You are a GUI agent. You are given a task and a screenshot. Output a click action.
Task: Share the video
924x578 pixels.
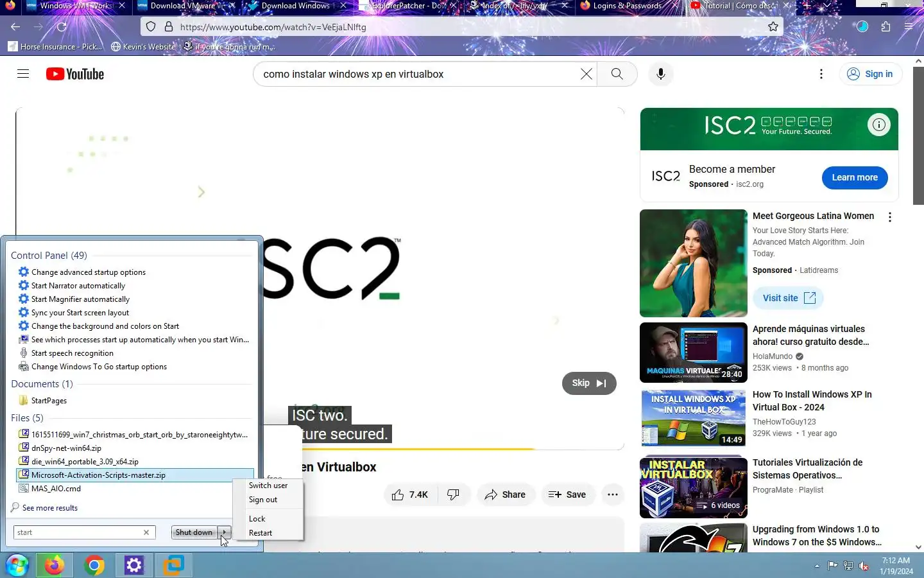point(506,495)
